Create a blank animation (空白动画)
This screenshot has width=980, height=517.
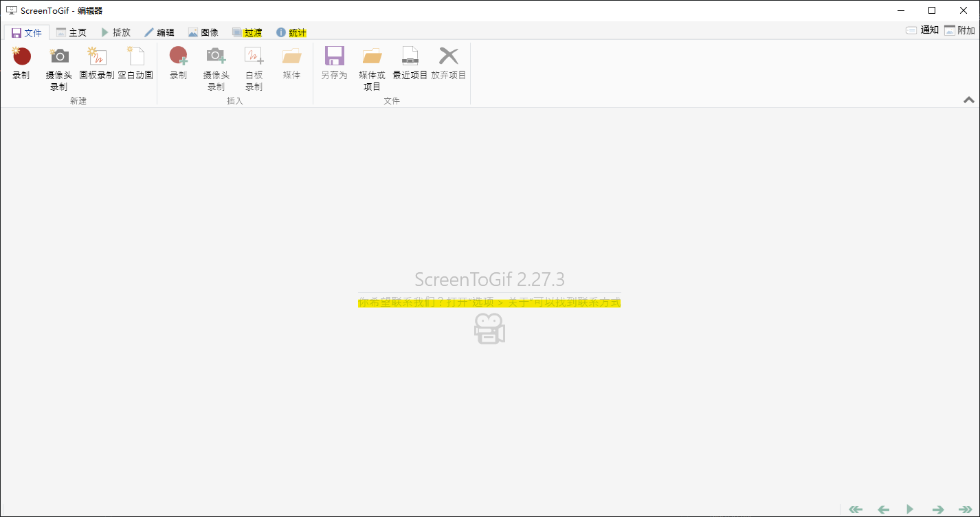[x=135, y=64]
